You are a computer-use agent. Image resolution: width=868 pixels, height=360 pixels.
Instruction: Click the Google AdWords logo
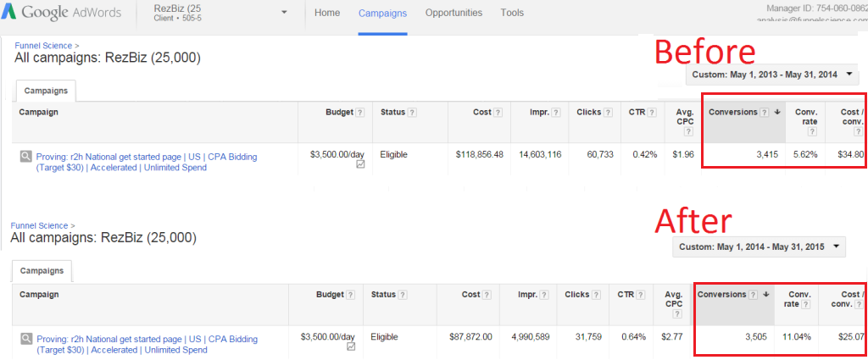tap(61, 12)
